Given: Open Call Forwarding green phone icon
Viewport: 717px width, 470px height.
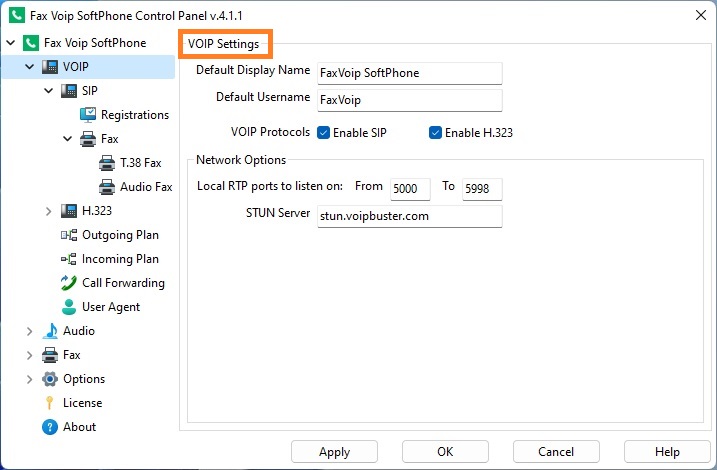Looking at the screenshot, I should tap(69, 283).
